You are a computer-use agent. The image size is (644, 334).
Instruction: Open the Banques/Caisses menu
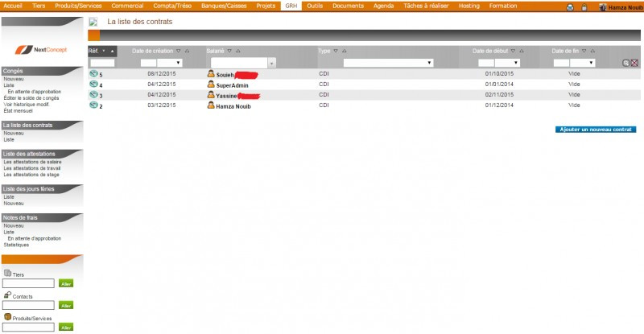(224, 6)
